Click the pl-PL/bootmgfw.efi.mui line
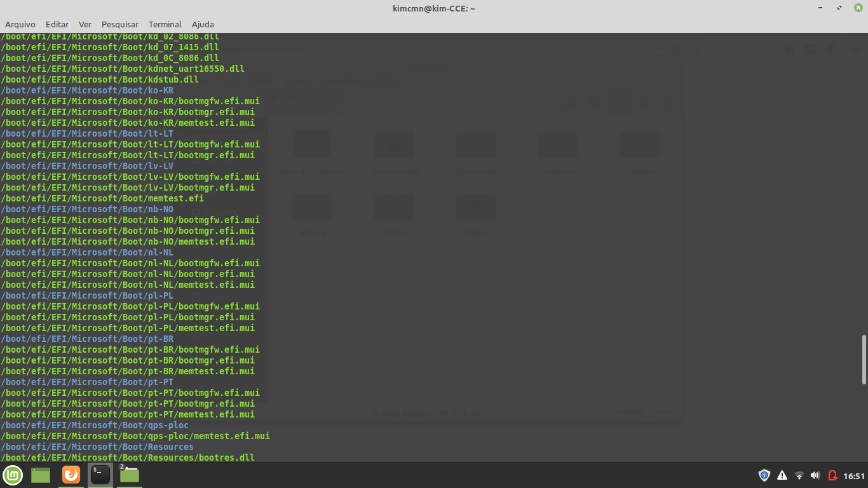 [x=130, y=306]
